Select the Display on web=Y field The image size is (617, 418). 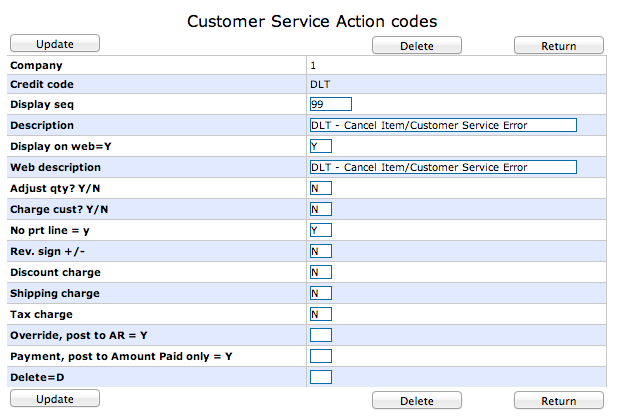[320, 146]
